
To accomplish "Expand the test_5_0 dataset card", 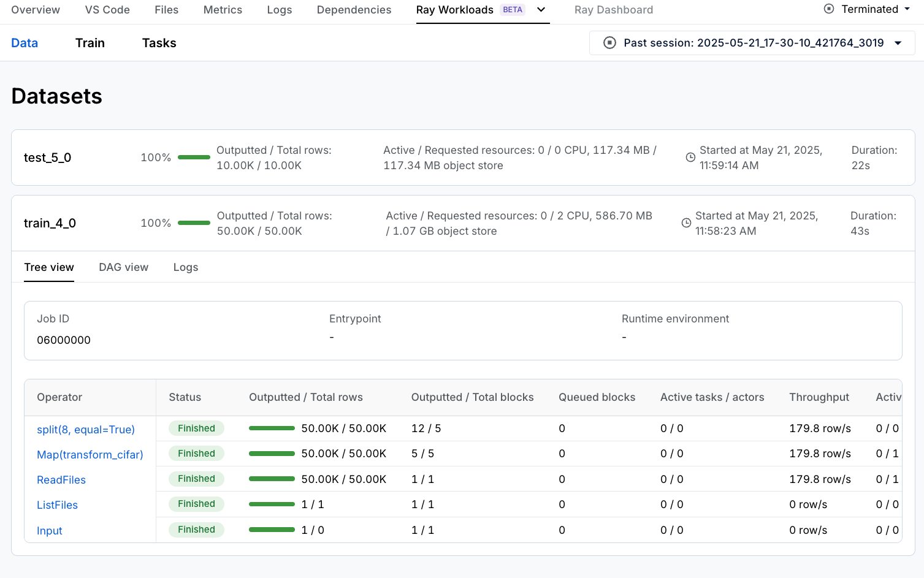I will click(463, 158).
